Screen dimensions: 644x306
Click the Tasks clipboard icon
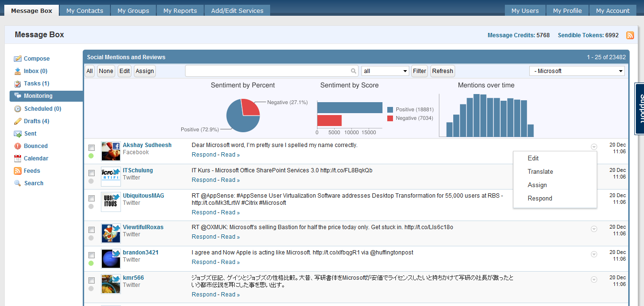click(x=18, y=84)
